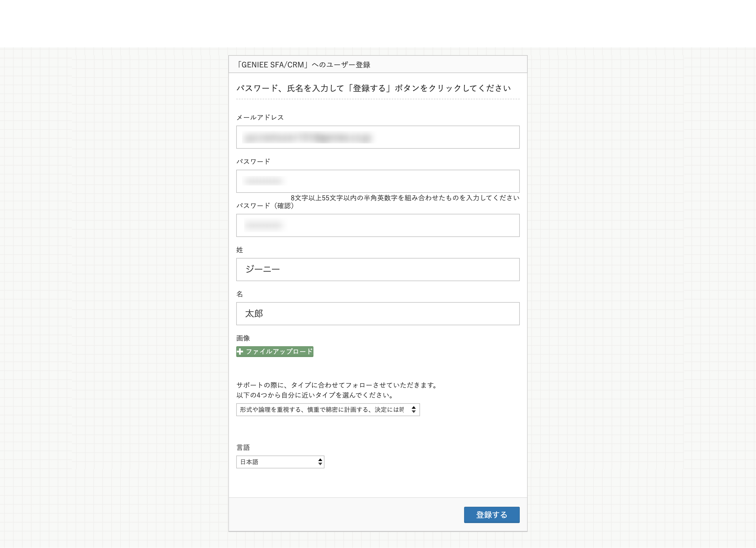Screen dimensions: 756x548
Task: Click the 画像 label
Action: (x=243, y=338)
